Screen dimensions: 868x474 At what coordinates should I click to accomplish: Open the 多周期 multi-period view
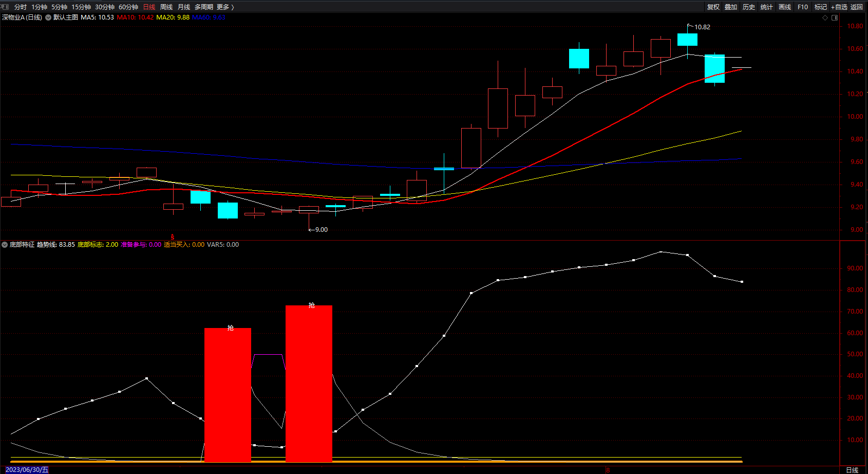[x=204, y=7]
